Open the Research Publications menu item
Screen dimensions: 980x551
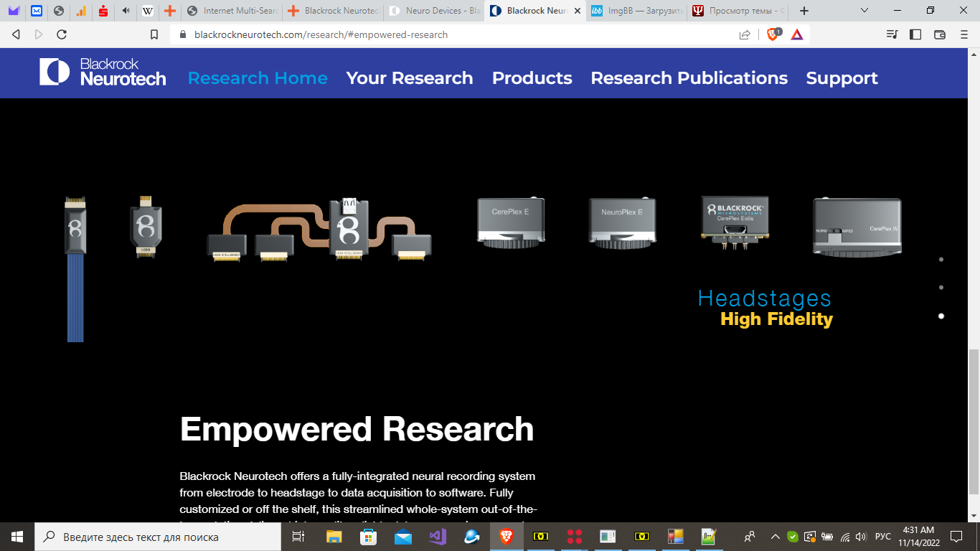click(689, 78)
